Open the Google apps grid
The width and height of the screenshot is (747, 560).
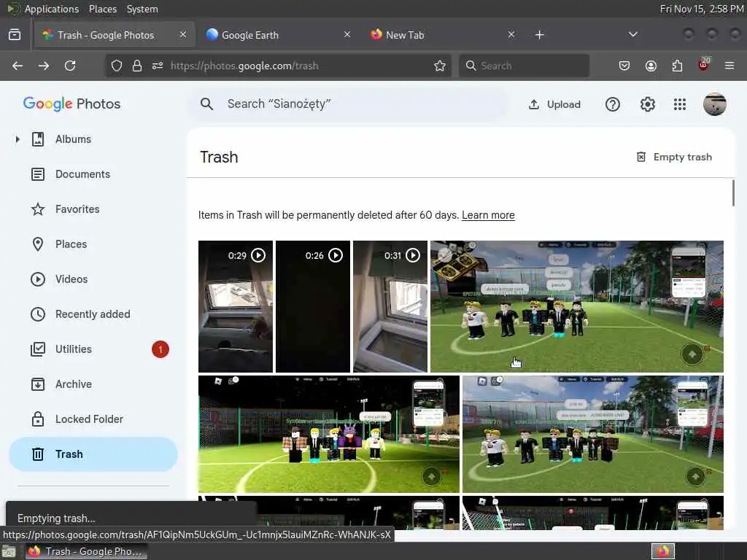click(680, 104)
